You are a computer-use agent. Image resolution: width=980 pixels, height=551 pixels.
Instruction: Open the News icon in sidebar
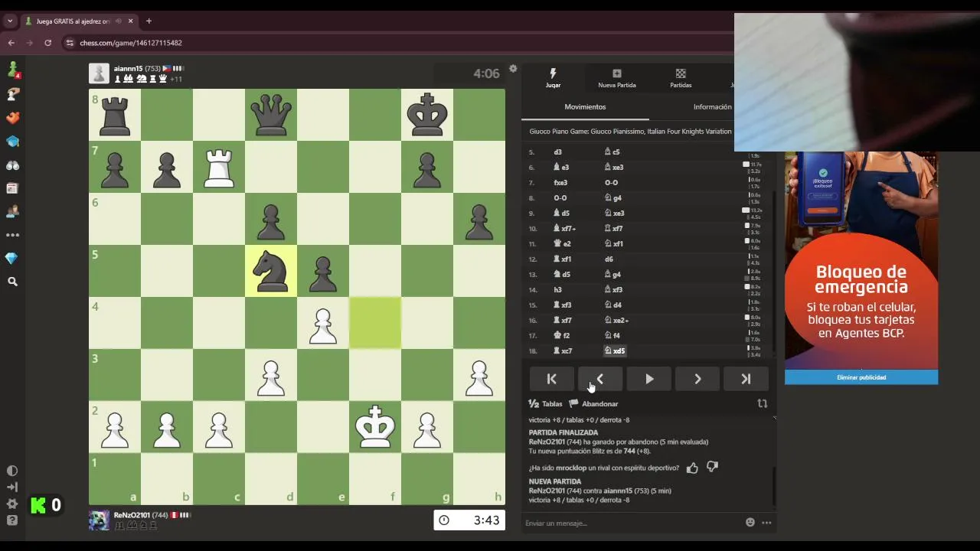point(12,188)
